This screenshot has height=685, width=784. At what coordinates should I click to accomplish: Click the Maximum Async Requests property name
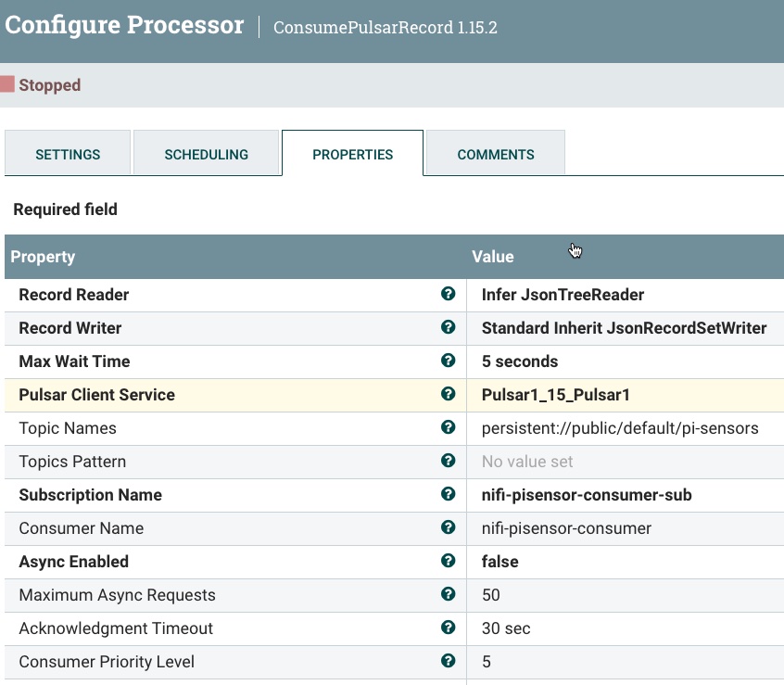click(x=118, y=595)
